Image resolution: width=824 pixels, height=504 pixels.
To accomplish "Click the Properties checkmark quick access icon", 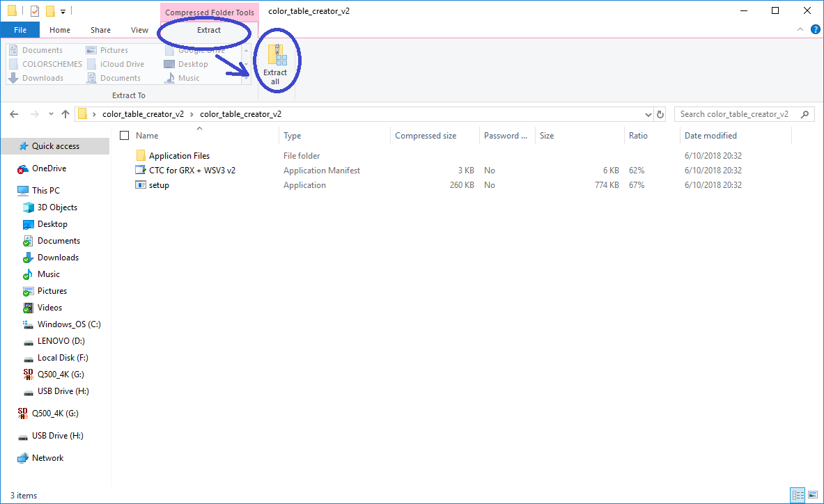I will point(35,10).
